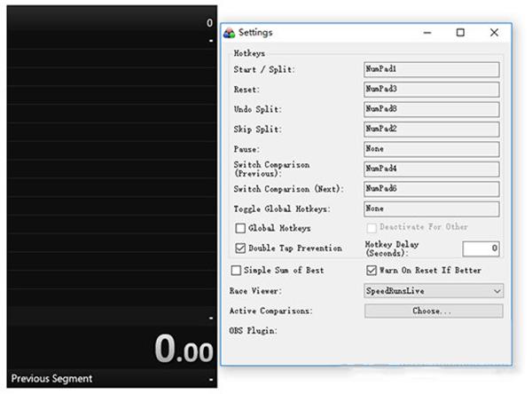Screen dimensions: 532x394
Task: Click the Undo Split hotkey box
Action: pyautogui.click(x=431, y=109)
